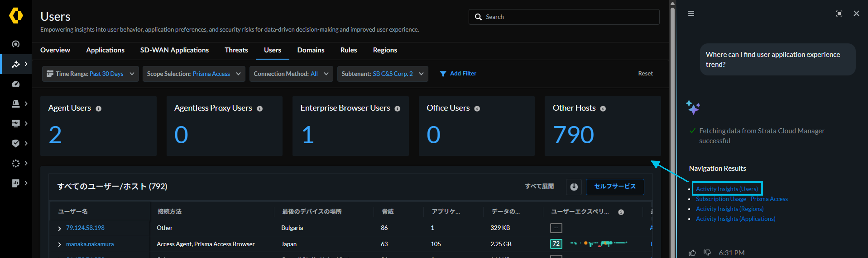Open the hamburger menu in assistant panel
868x258 pixels.
[691, 13]
